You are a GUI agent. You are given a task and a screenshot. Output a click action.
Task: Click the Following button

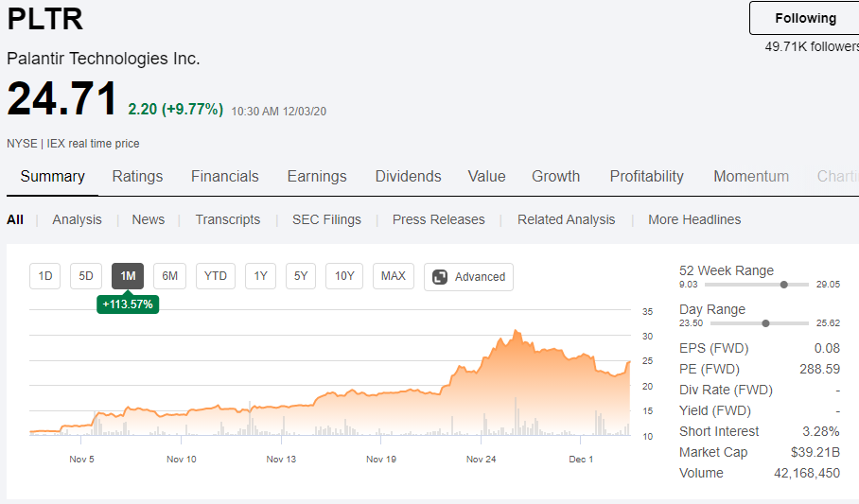[804, 18]
